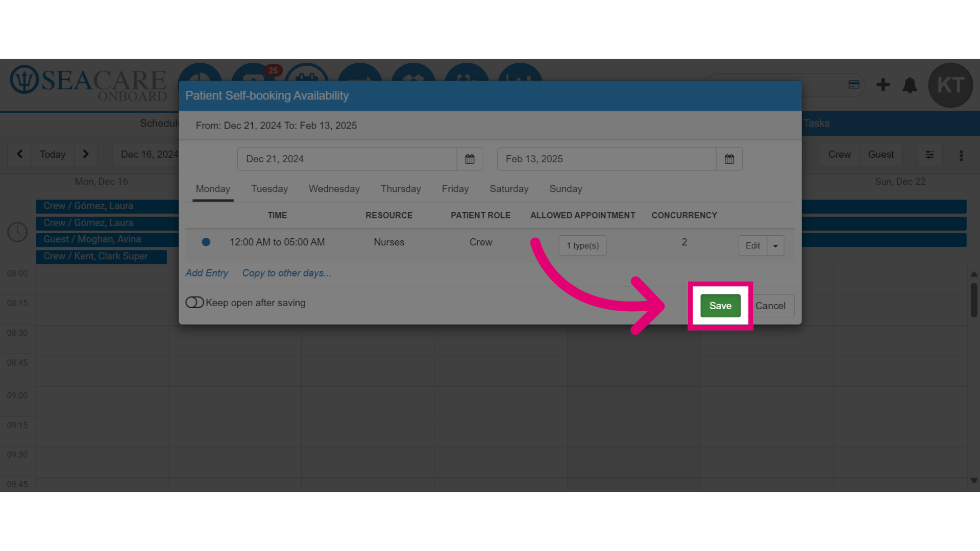980x551 pixels.
Task: Toggle Keep open after saving switch
Action: (x=194, y=303)
